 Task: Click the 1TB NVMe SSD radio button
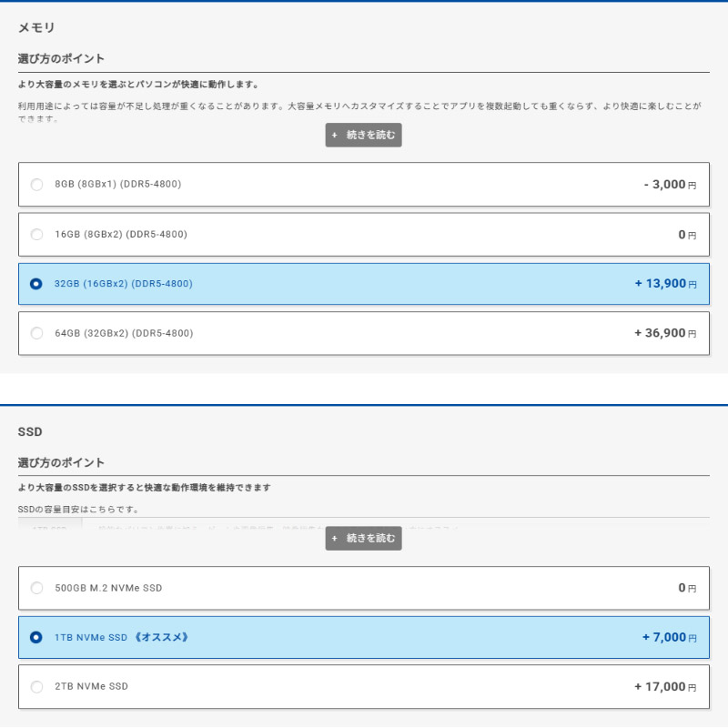(x=36, y=637)
